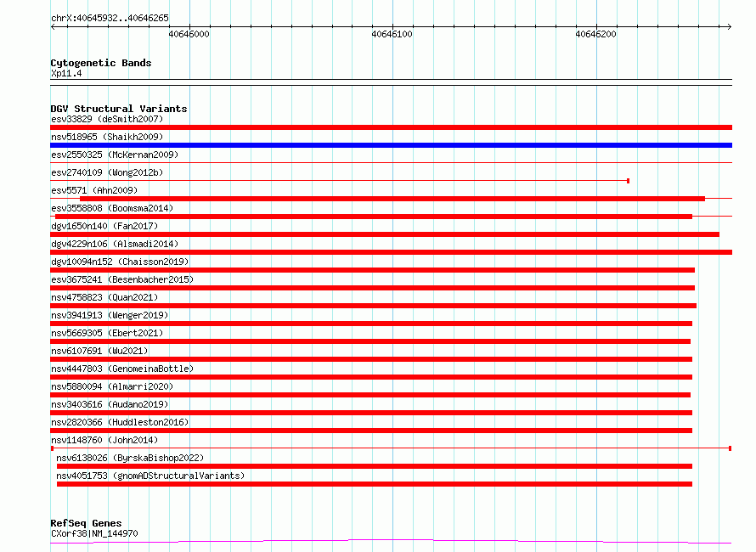Click the red bar under dgv1650n140 (Fan2017)
Viewport: 756px width, 552px height.
click(x=385, y=234)
